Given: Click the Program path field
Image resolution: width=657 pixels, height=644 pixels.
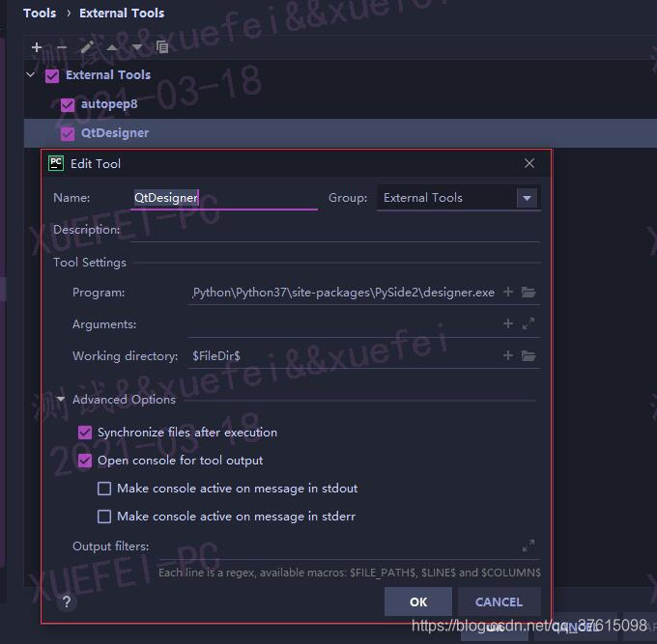Looking at the screenshot, I should tap(344, 293).
